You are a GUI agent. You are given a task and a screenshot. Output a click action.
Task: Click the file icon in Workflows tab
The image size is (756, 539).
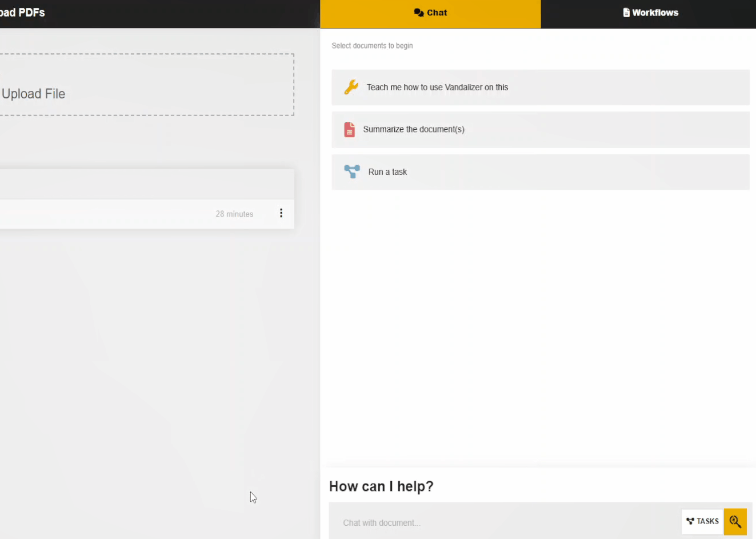pyautogui.click(x=626, y=13)
